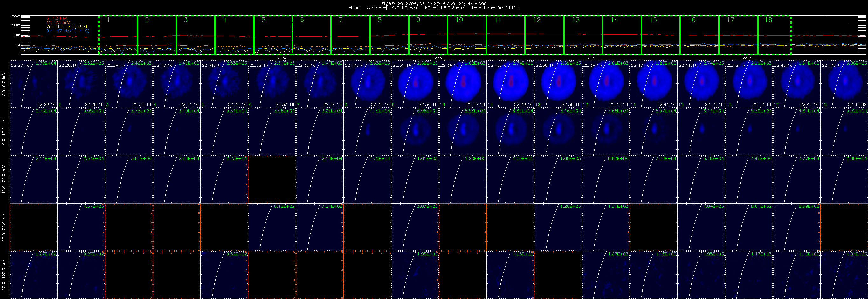The image size is (868, 299).
Task: Open the 12.0-25.0 keV image peaking 1.01E+05
Action: 415,179
